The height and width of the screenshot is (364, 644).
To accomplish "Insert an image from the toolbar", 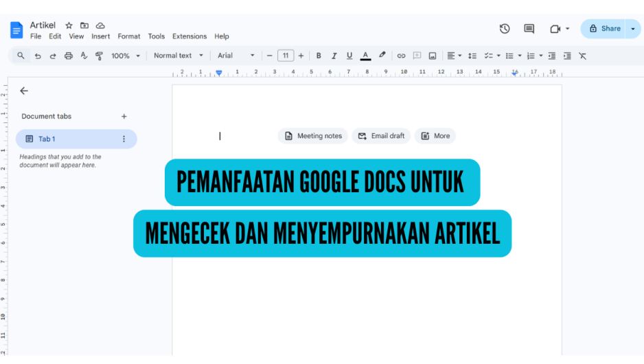I will (x=433, y=56).
